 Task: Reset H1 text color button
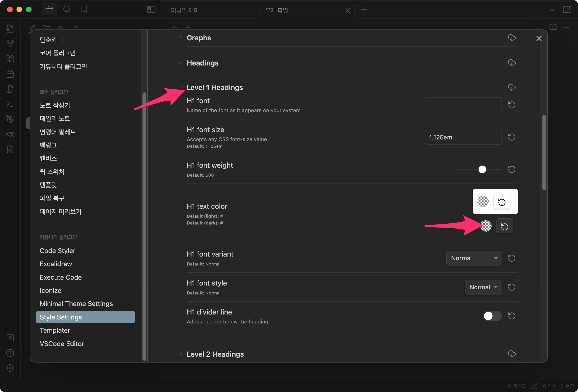pyautogui.click(x=504, y=226)
